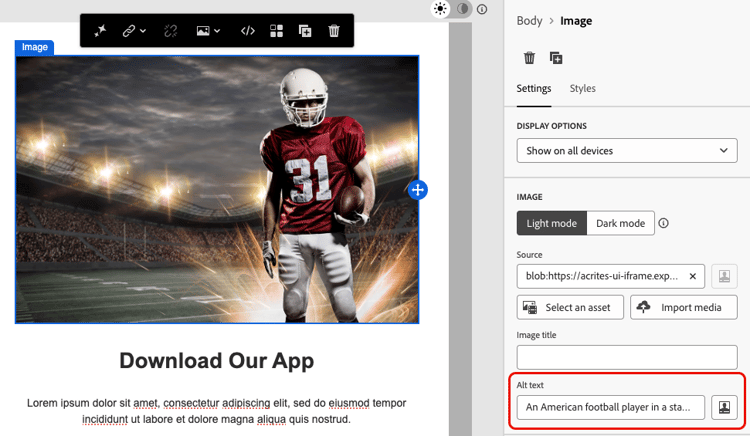Click the AI assistant sparkle icon in floating toolbar
This screenshot has height=436, width=750.
click(x=100, y=31)
